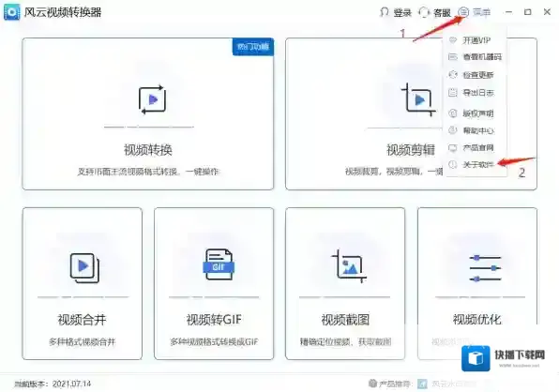Screen dimensions: 559x392
Task: Open the 视频转换 video conversion card
Action: (148, 114)
